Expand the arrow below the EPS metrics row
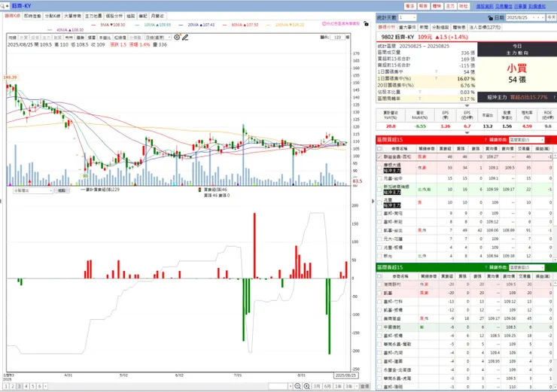This screenshot has width=557, height=392. [467, 132]
